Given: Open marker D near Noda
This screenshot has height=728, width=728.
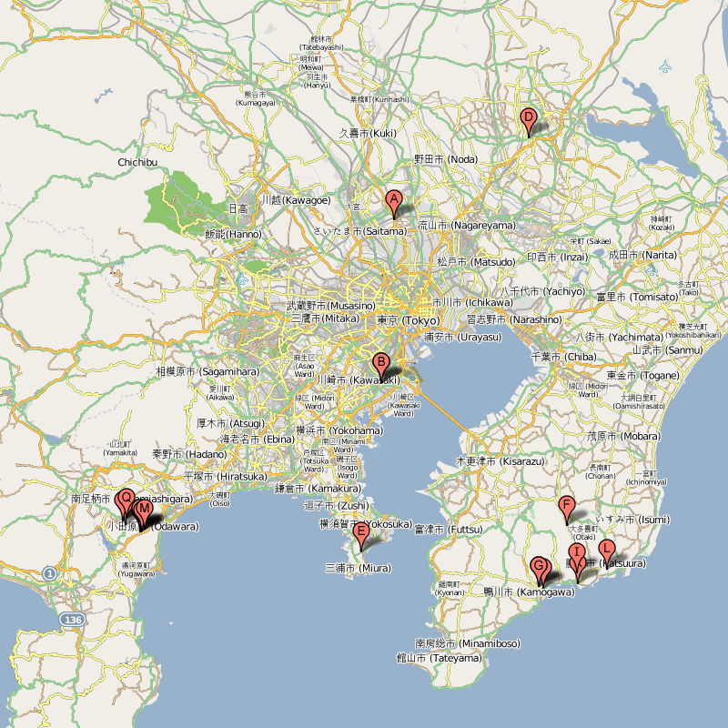Looking at the screenshot, I should tap(531, 118).
